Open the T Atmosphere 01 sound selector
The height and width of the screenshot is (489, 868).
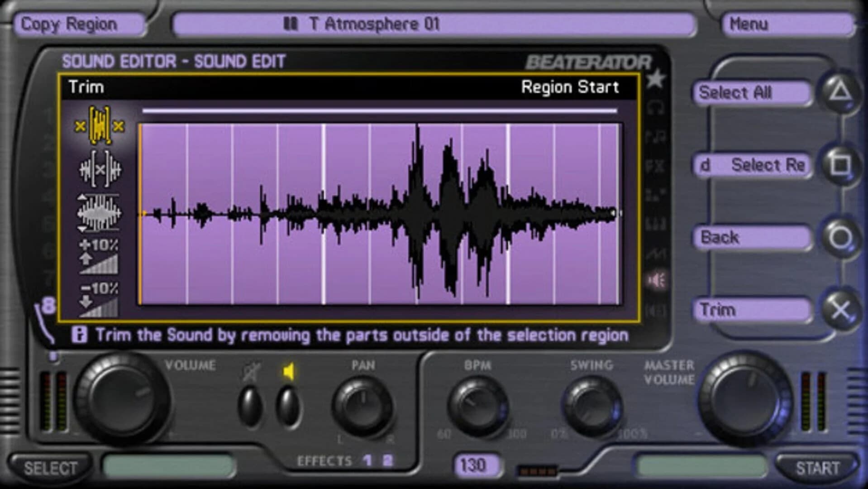[434, 25]
